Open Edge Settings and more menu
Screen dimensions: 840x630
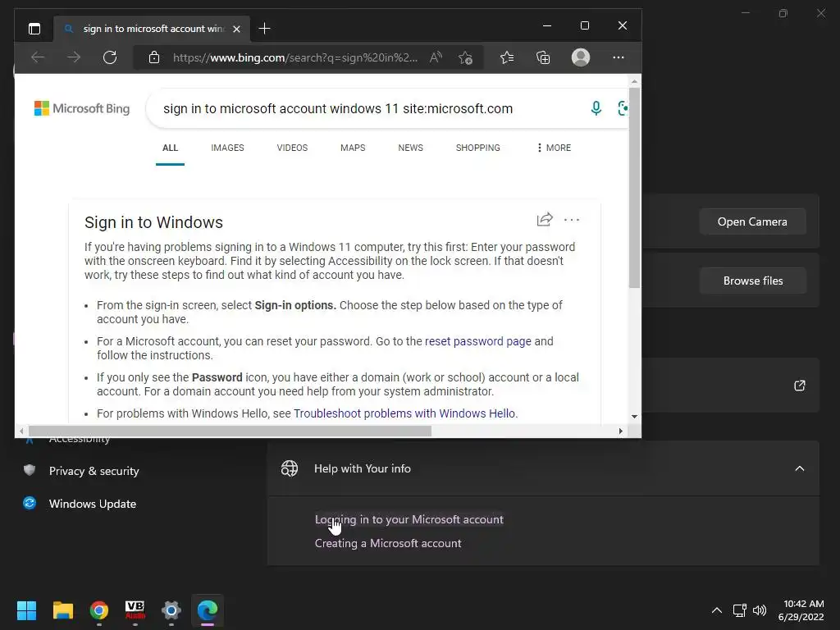[x=619, y=57]
